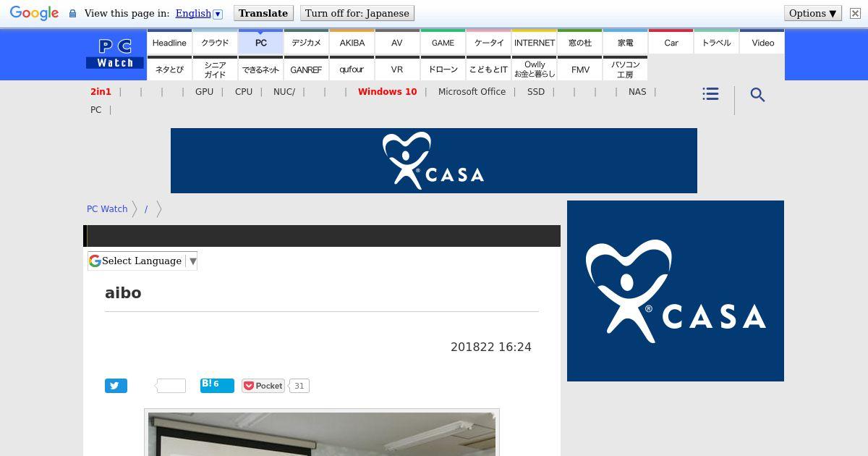Click the Pocket count 31

click(299, 386)
